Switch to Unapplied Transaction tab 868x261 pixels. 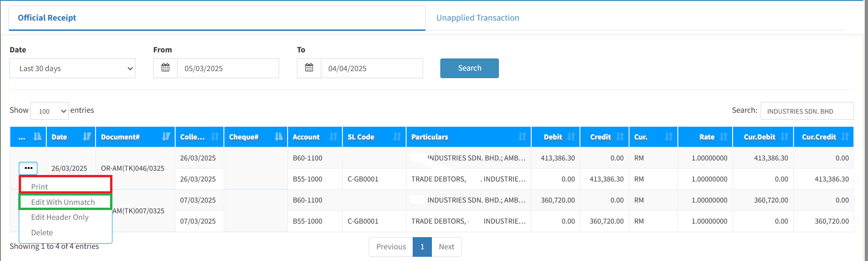[x=477, y=18]
